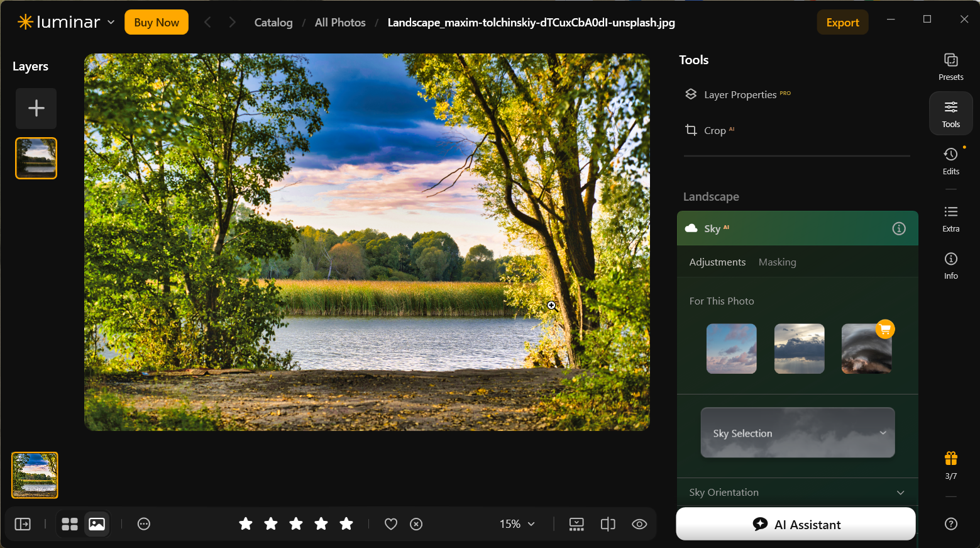Click the Export button
This screenshot has height=548, width=980.
(x=842, y=22)
